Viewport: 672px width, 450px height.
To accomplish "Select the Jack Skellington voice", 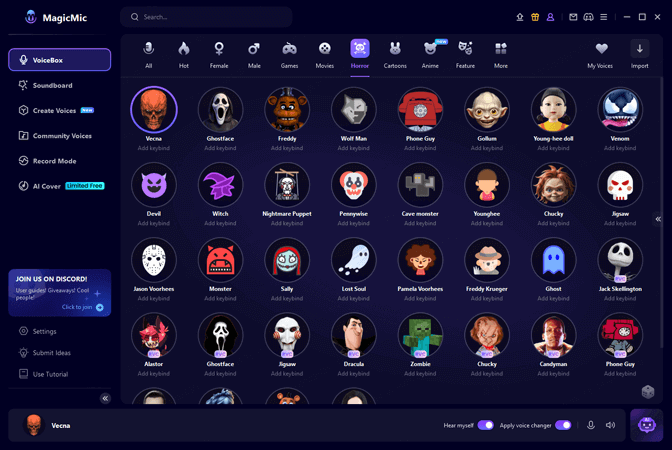I will (x=620, y=260).
